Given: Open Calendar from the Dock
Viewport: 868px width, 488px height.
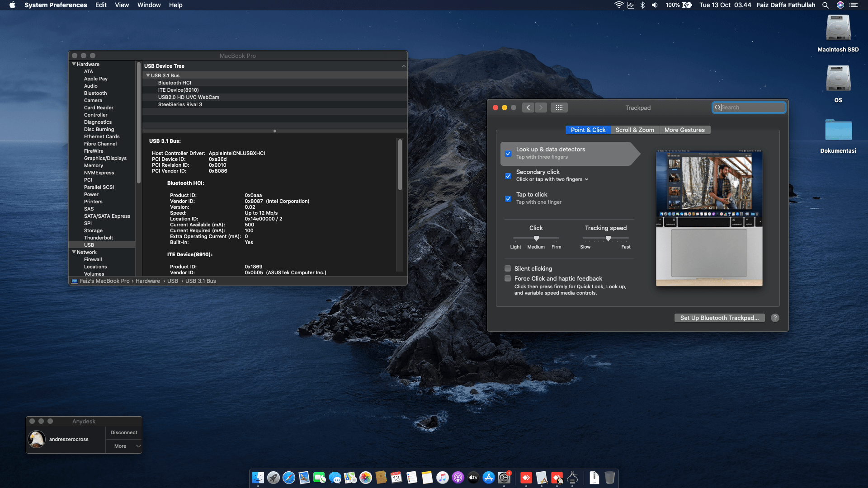Looking at the screenshot, I should [396, 478].
